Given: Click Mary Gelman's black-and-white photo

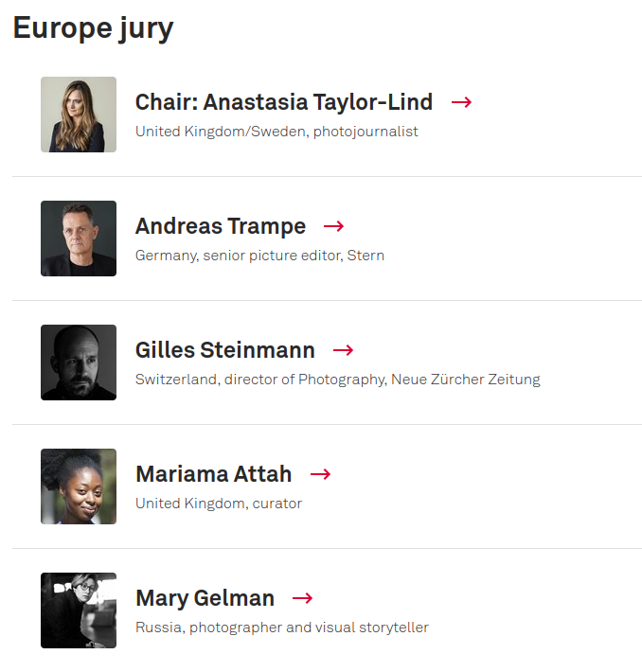Looking at the screenshot, I should [79, 610].
